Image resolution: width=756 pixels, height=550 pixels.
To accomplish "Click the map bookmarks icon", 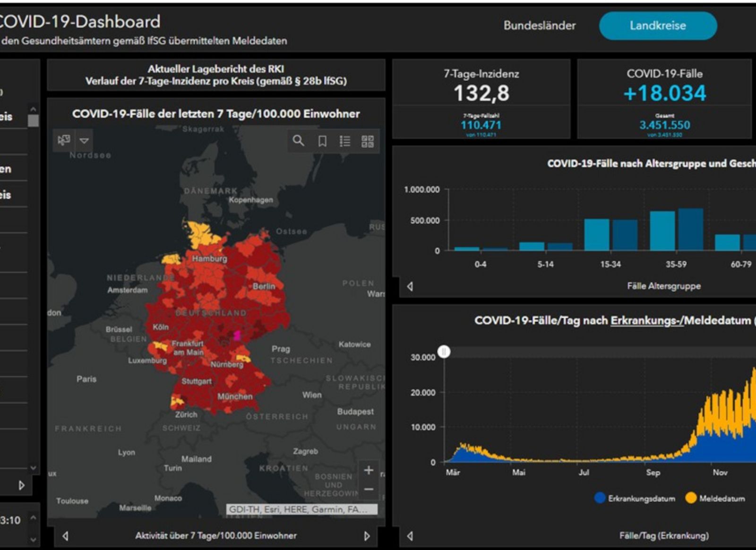I will click(322, 141).
